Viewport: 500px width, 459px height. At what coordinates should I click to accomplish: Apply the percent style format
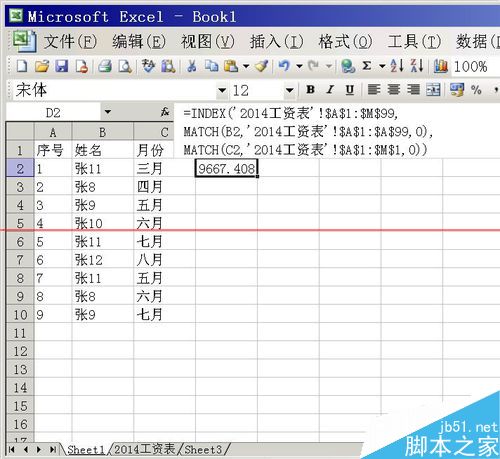(476, 89)
